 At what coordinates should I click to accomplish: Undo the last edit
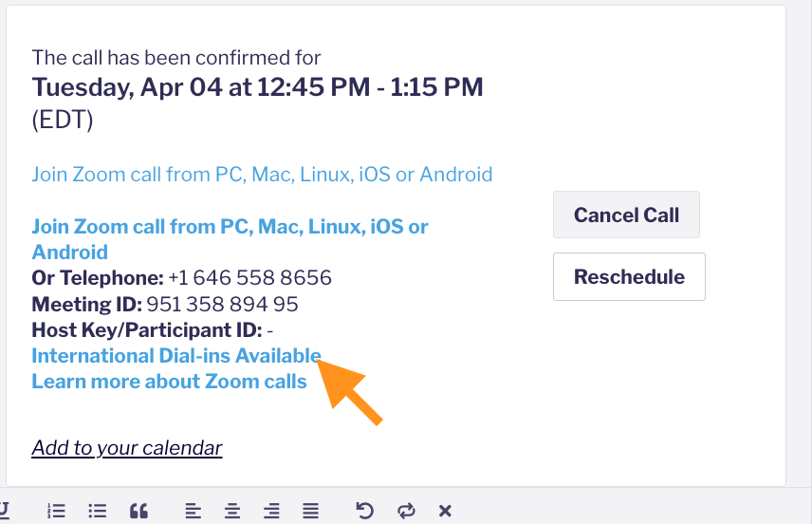click(x=364, y=511)
